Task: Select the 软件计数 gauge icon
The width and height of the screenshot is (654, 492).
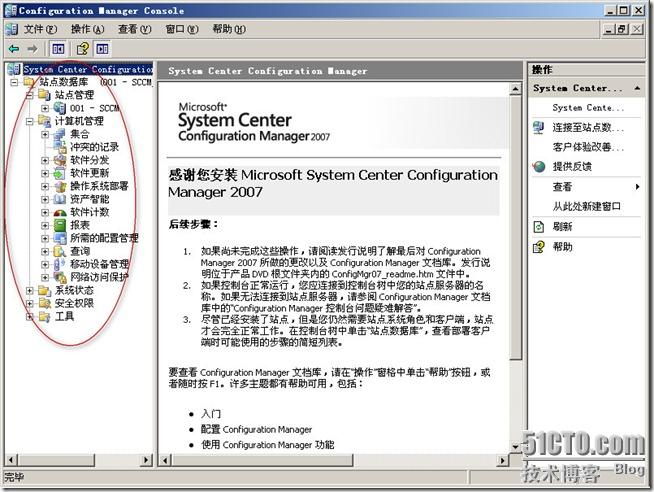Action: coord(60,212)
